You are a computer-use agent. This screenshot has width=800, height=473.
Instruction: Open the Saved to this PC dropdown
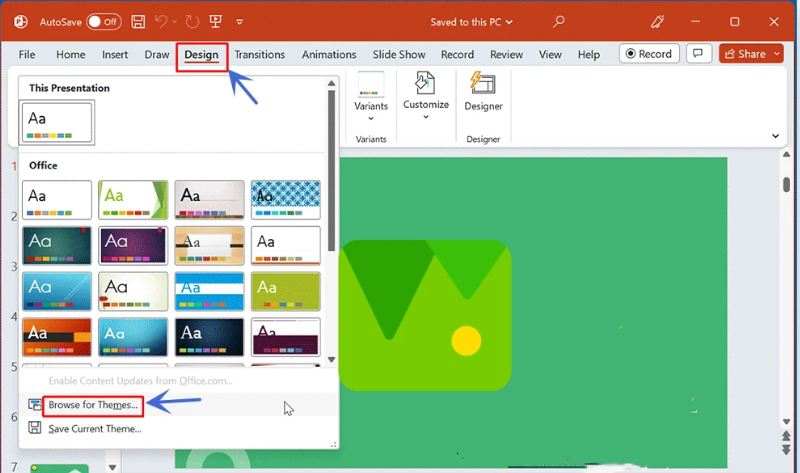(471, 22)
